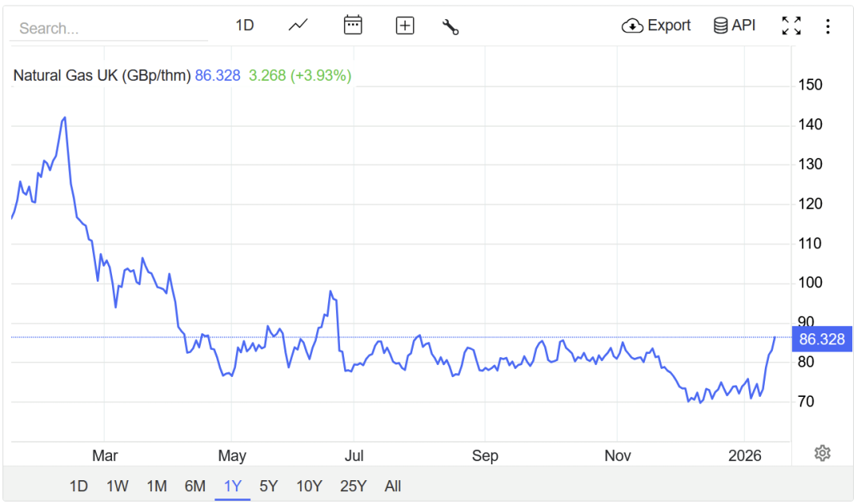Open the calendar date range picker
Viewport: 861px width, 504px height.
coord(353,25)
